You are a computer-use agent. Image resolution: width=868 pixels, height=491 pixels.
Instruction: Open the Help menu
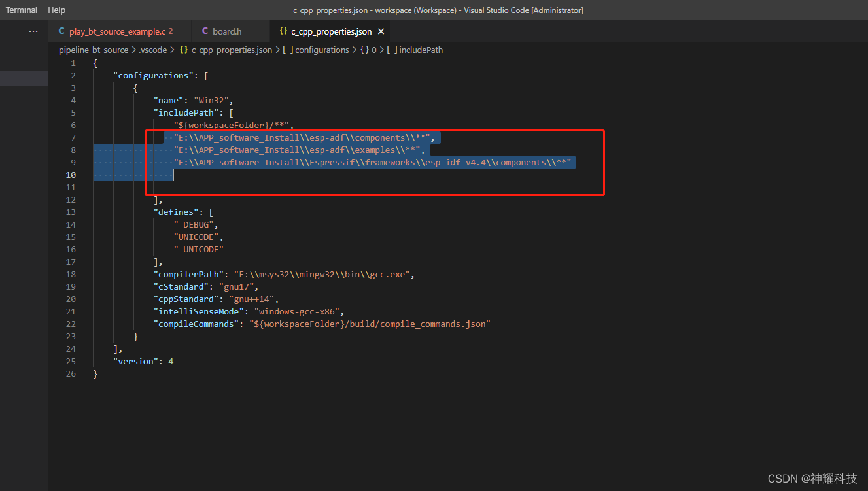coord(56,10)
